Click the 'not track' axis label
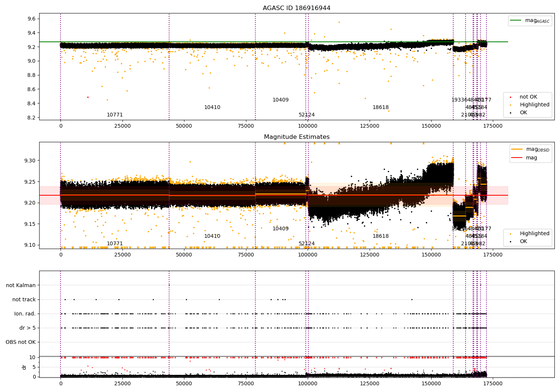560x392 pixels. pos(24,300)
